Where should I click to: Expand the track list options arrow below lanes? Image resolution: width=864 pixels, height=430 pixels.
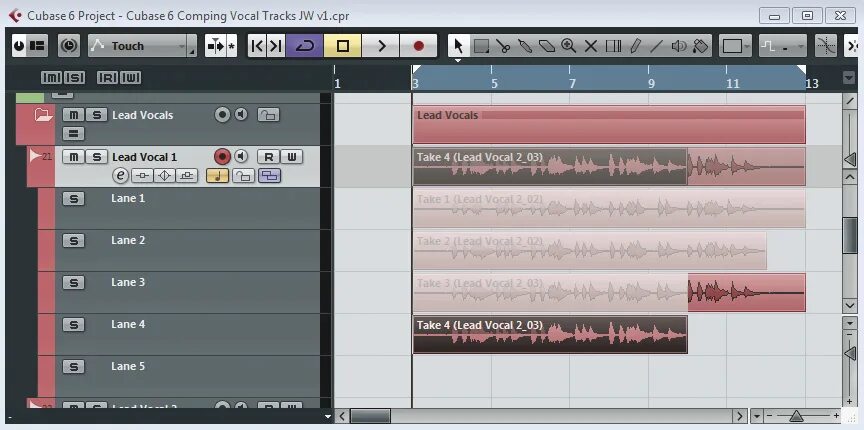(328, 416)
